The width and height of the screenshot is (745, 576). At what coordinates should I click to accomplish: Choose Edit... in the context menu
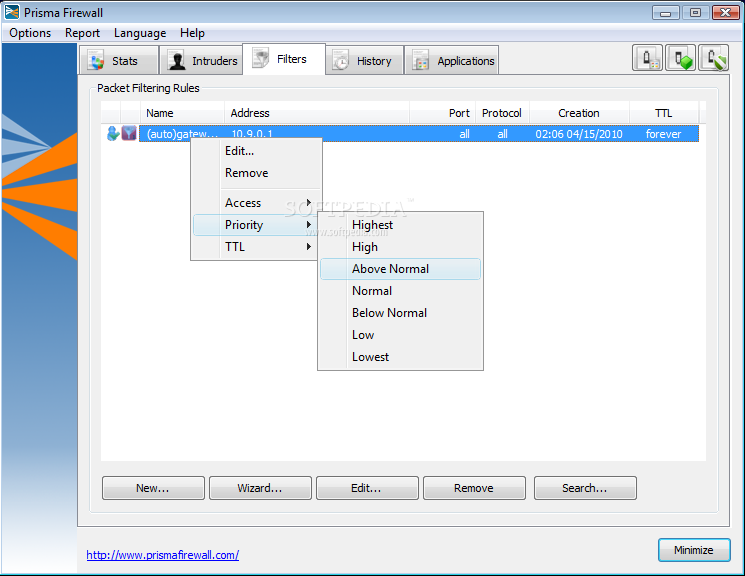coord(257,151)
